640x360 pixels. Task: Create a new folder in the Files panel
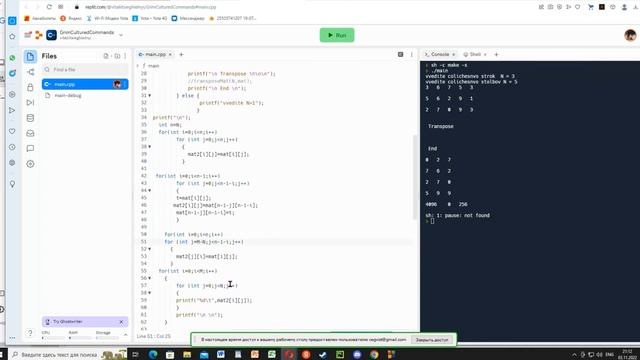click(x=117, y=56)
